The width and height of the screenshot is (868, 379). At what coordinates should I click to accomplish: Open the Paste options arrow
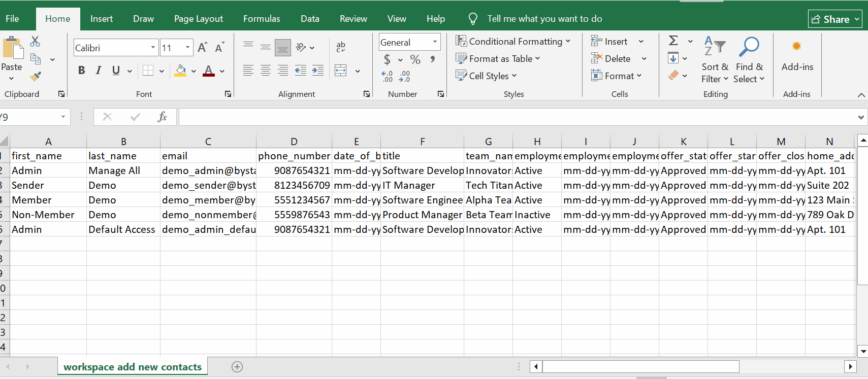(x=11, y=78)
